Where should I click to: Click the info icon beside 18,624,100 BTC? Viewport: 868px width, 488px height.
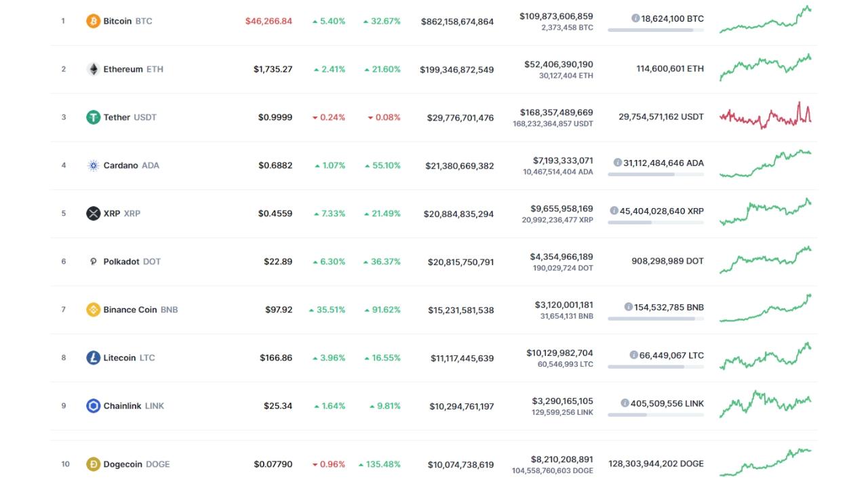pyautogui.click(x=635, y=18)
